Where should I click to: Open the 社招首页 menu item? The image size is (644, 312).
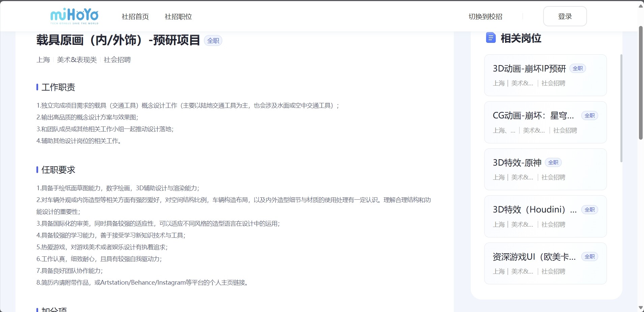tap(135, 17)
